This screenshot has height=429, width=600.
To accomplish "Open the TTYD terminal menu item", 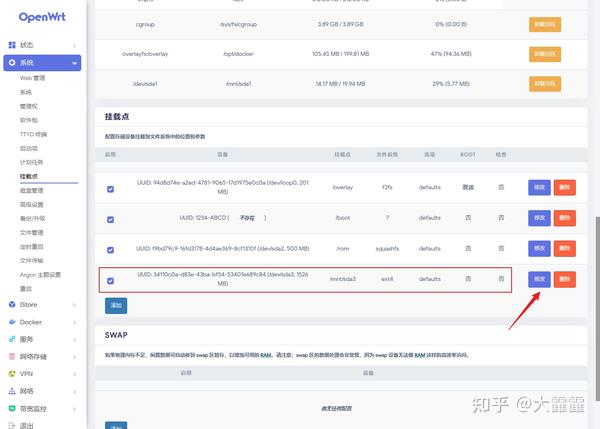I will (33, 134).
